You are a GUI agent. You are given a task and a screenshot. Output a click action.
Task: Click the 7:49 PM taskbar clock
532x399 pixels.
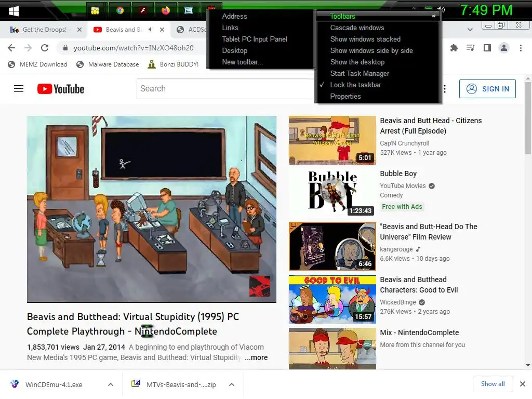click(486, 10)
